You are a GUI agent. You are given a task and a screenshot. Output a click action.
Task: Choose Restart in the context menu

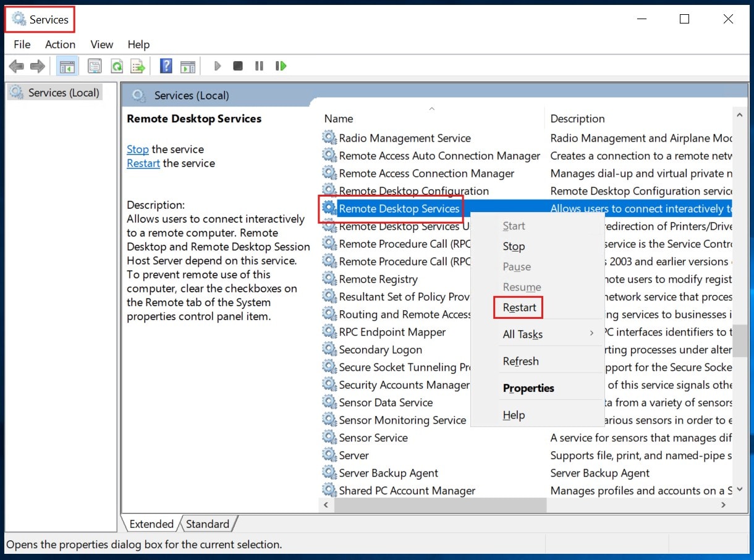point(519,307)
